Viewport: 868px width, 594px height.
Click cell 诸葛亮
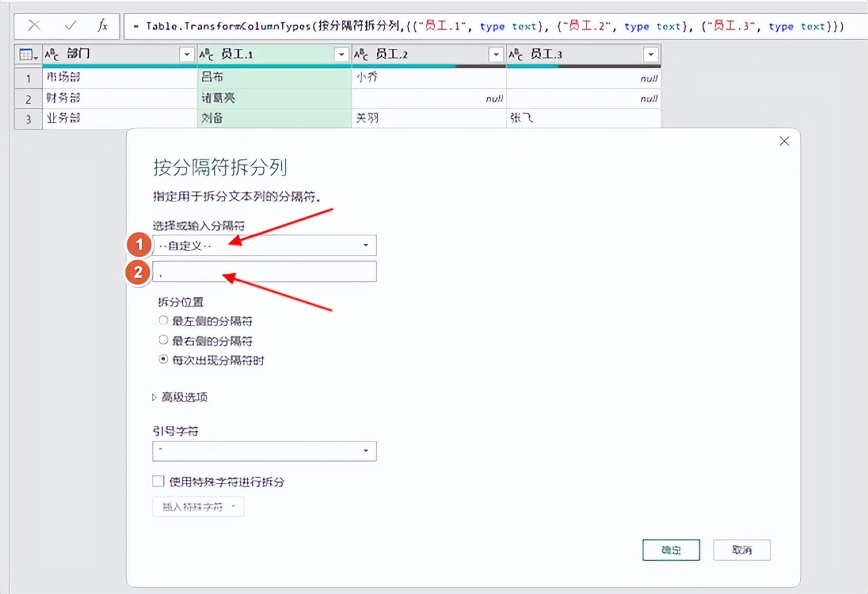pos(274,98)
